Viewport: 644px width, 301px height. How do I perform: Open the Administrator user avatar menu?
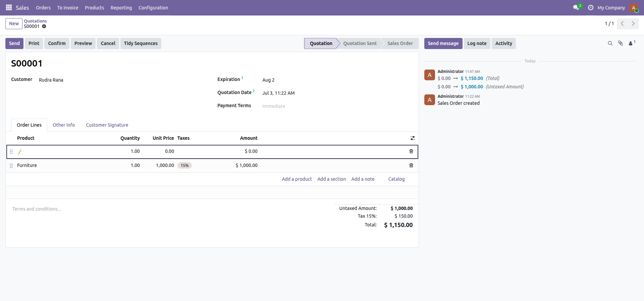(634, 7)
